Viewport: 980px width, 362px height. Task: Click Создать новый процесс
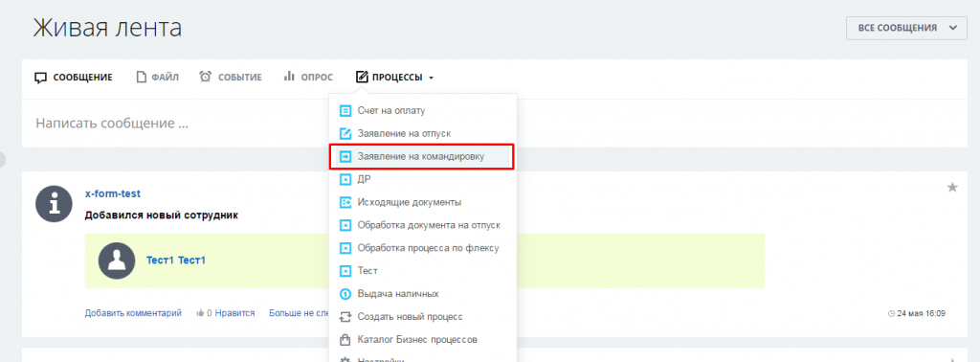[422, 317]
